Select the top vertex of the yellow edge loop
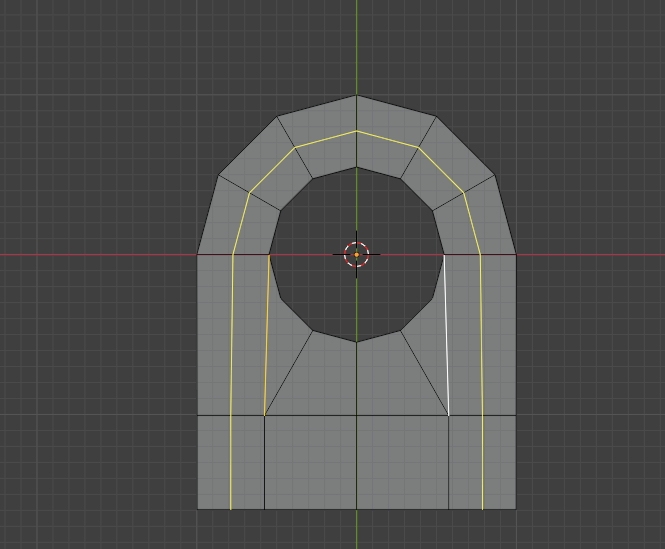665x549 pixels. click(356, 131)
